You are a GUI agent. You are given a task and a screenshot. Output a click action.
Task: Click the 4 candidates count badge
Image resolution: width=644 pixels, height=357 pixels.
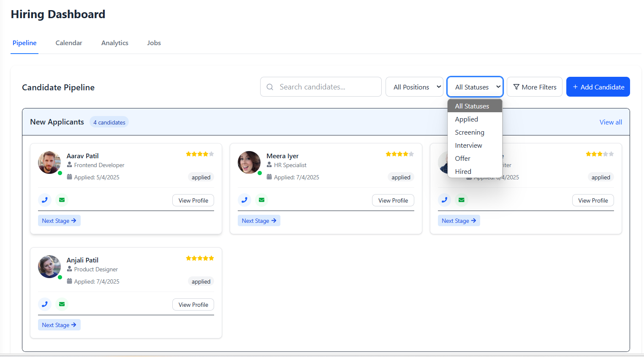[x=109, y=122]
